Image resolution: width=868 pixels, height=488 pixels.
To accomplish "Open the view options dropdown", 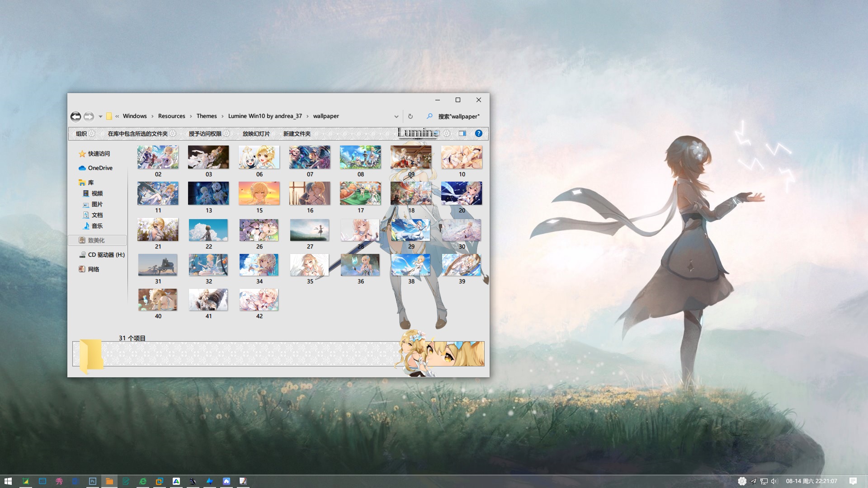I will pos(447,133).
